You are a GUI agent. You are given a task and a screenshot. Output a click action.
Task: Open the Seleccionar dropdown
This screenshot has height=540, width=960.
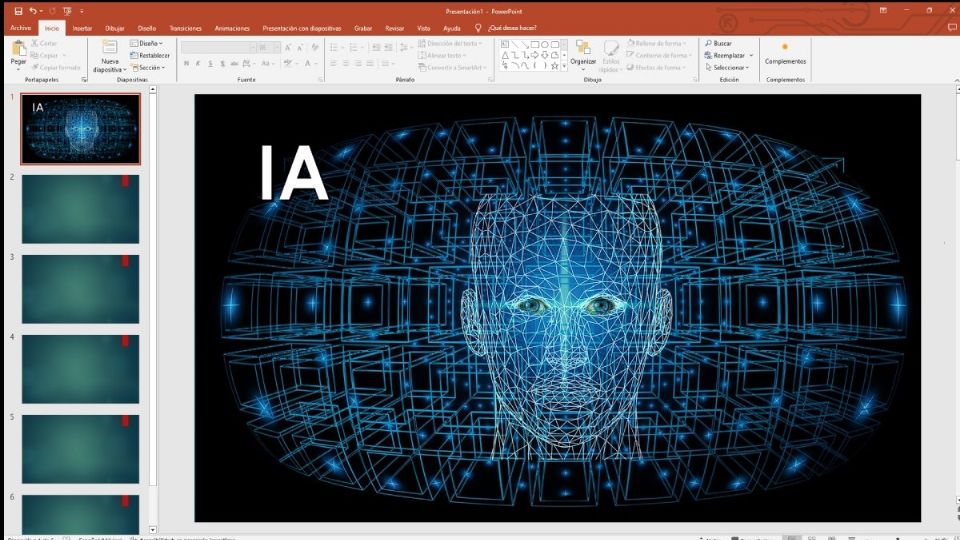(x=727, y=68)
